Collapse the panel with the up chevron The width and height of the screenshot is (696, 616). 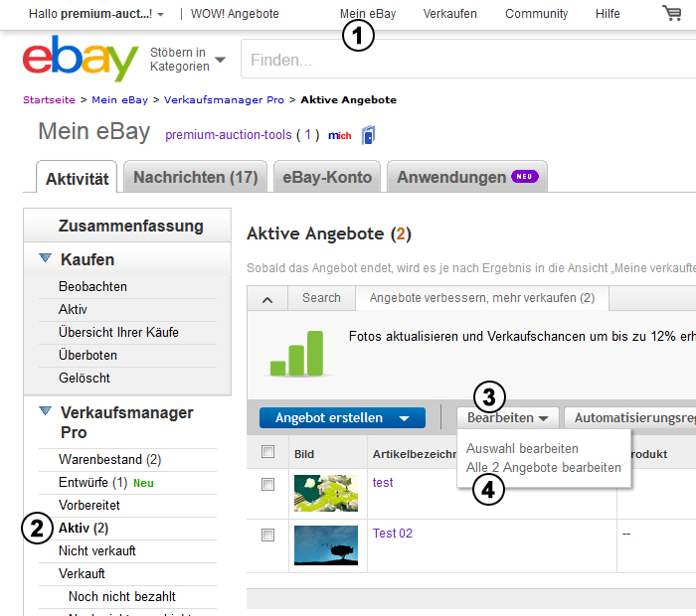267,300
